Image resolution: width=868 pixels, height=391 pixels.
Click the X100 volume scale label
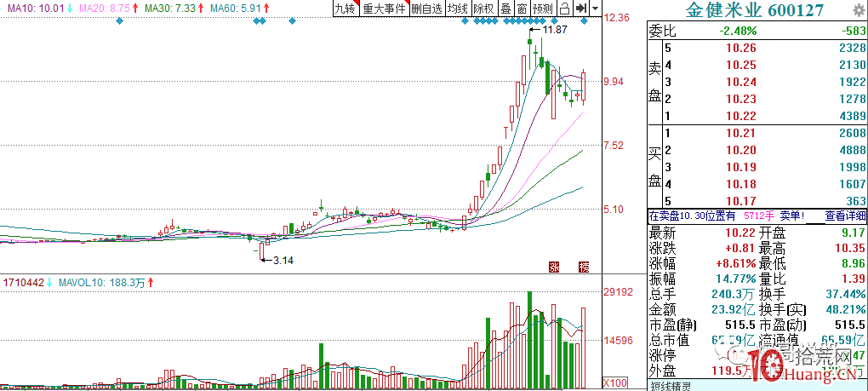[x=614, y=382]
